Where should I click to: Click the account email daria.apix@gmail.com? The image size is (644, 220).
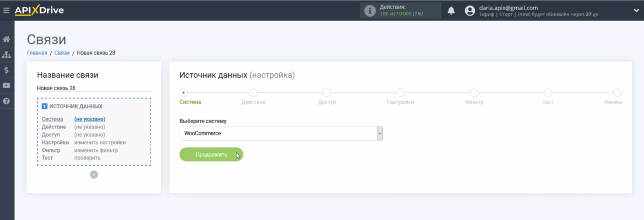[508, 8]
